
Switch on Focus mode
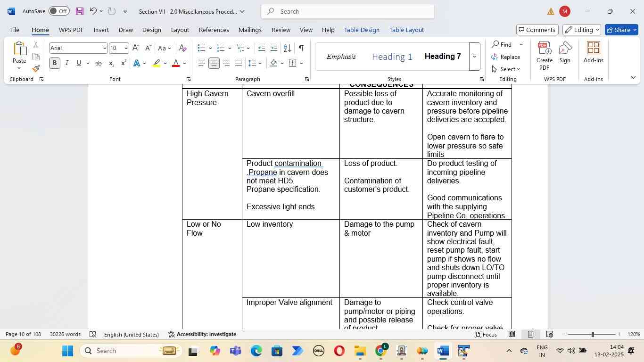coord(486,334)
